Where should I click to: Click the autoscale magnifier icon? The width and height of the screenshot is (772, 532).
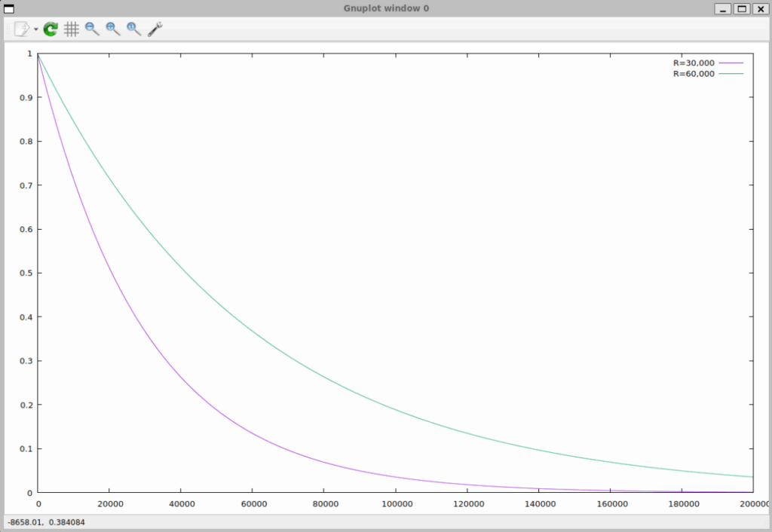tap(134, 29)
